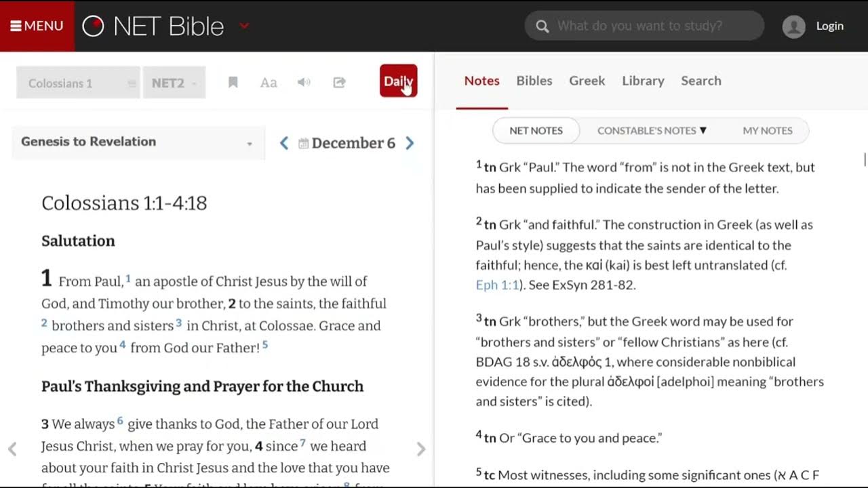
Task: Click the 'Salutation' section heading
Action: click(x=78, y=241)
